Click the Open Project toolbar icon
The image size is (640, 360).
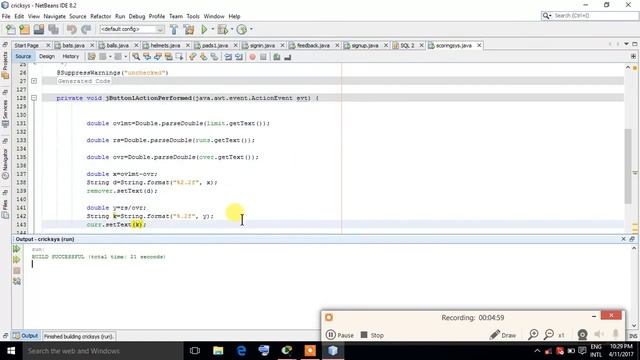tap(39, 29)
